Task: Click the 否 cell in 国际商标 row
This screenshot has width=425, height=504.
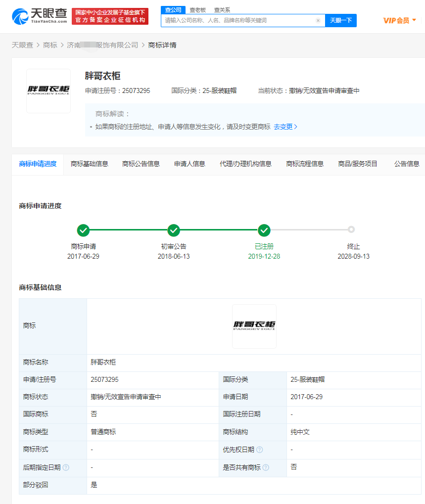Action: point(153,414)
